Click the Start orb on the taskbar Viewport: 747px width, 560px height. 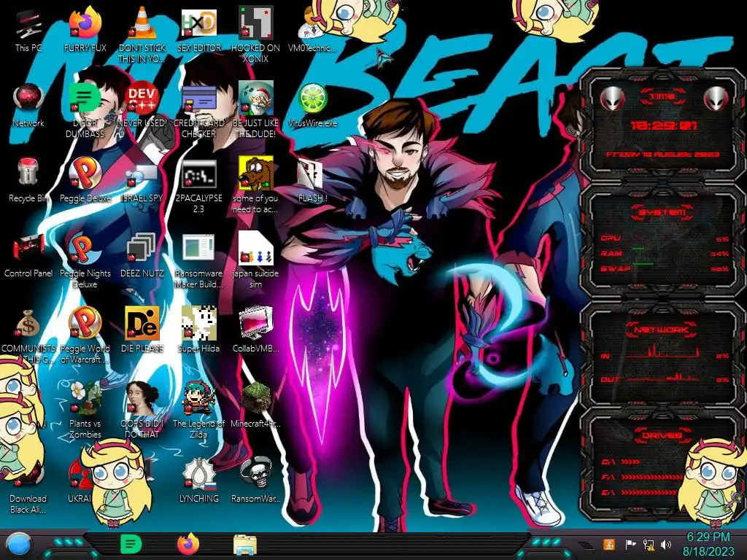18,544
